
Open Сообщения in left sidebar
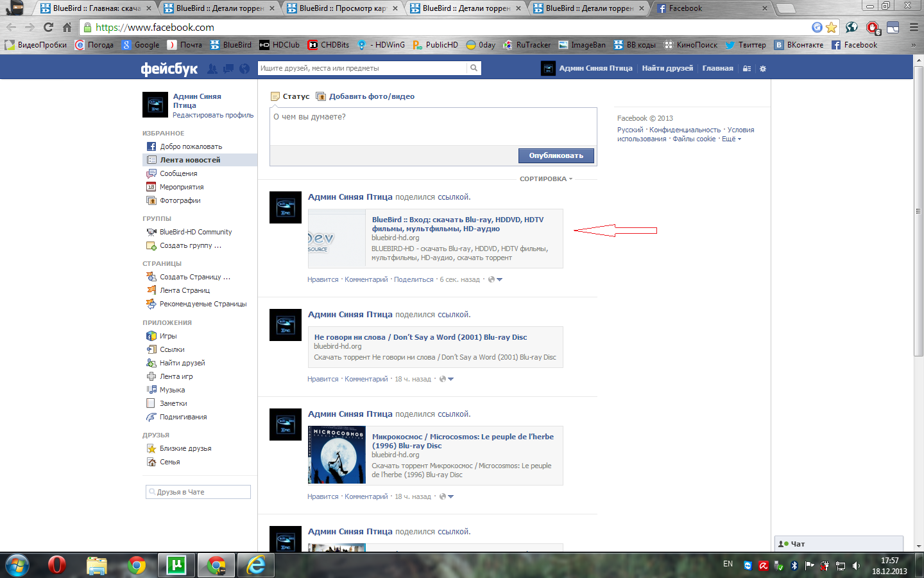178,173
